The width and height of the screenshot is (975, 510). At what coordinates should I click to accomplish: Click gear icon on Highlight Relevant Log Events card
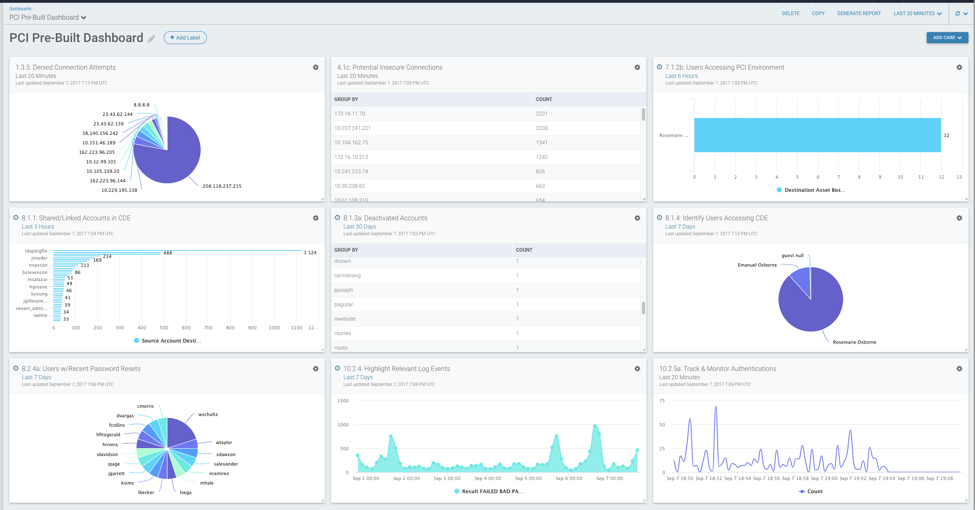[x=637, y=369]
